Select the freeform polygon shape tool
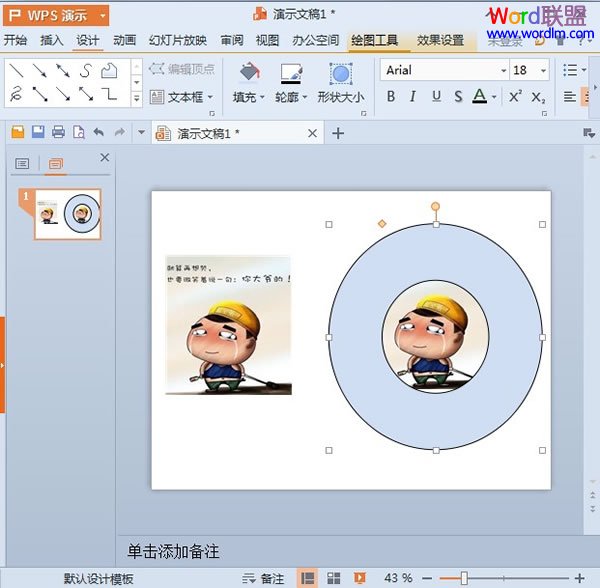 click(x=109, y=71)
